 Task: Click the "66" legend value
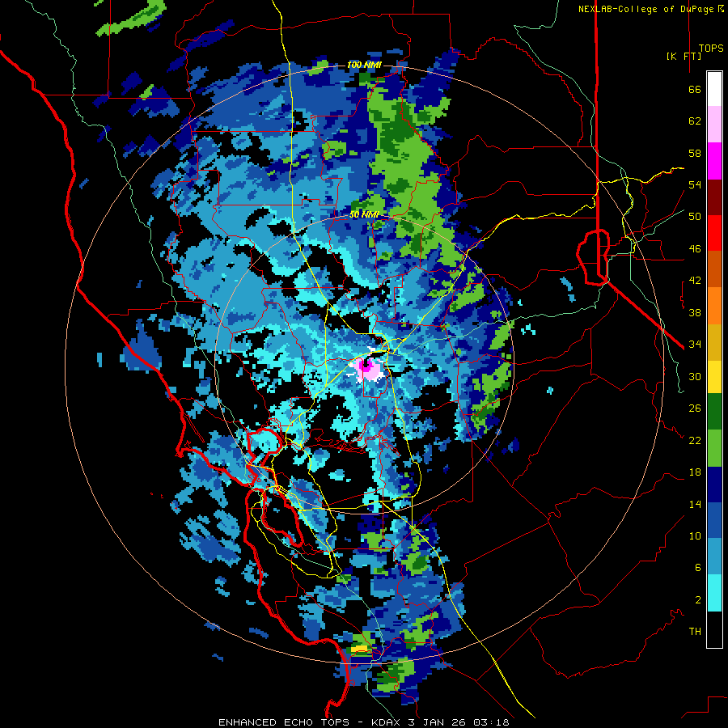[695, 90]
